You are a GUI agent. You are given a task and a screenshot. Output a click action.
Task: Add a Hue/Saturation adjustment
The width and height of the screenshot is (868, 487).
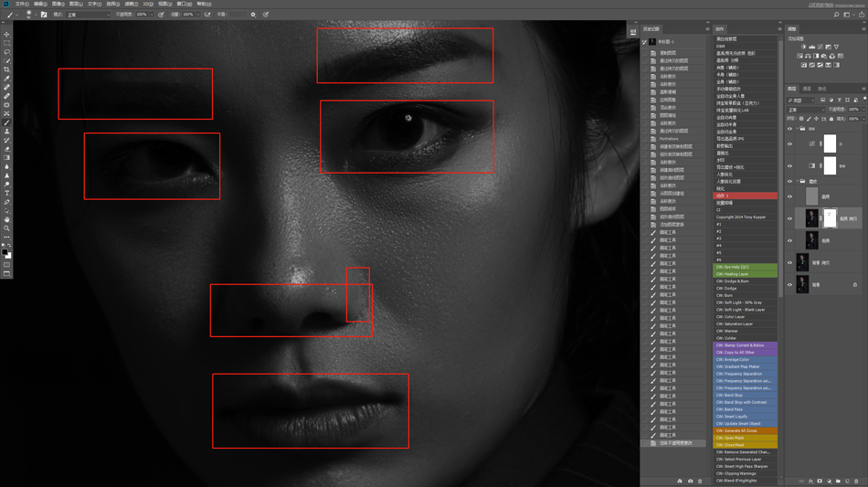point(799,56)
